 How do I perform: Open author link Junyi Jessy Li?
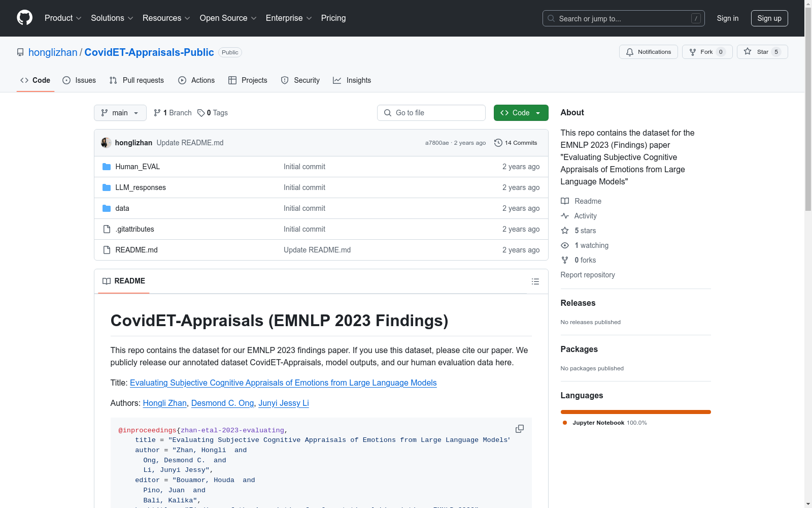coord(284,403)
